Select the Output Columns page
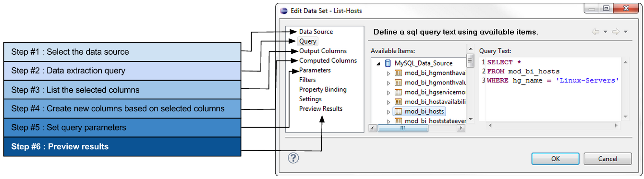This screenshot has height=179, width=644. pyautogui.click(x=323, y=51)
